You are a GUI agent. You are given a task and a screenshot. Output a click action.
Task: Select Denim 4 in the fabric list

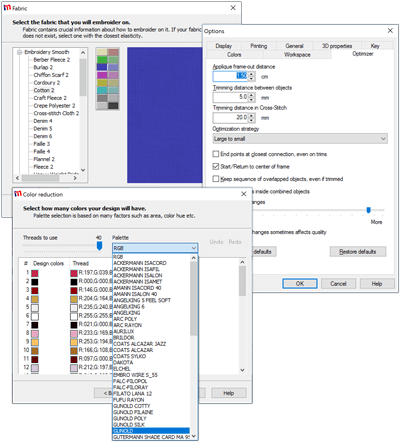(x=43, y=121)
